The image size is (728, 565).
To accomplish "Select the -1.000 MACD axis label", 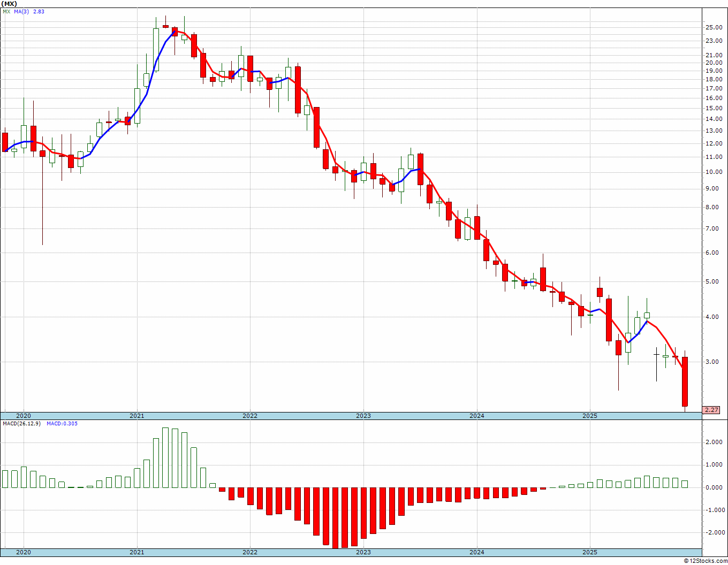I will coord(714,510).
